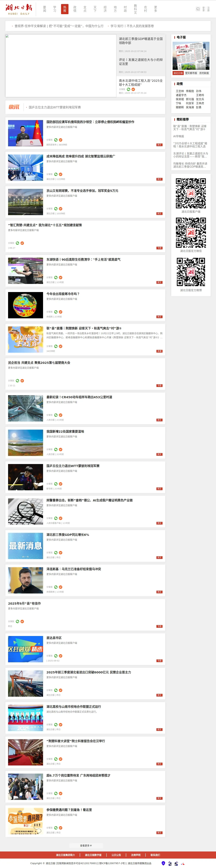Viewport: 216px width, 868px height.
Task: Click the police badge icon in footer
Action: coord(163,863)
